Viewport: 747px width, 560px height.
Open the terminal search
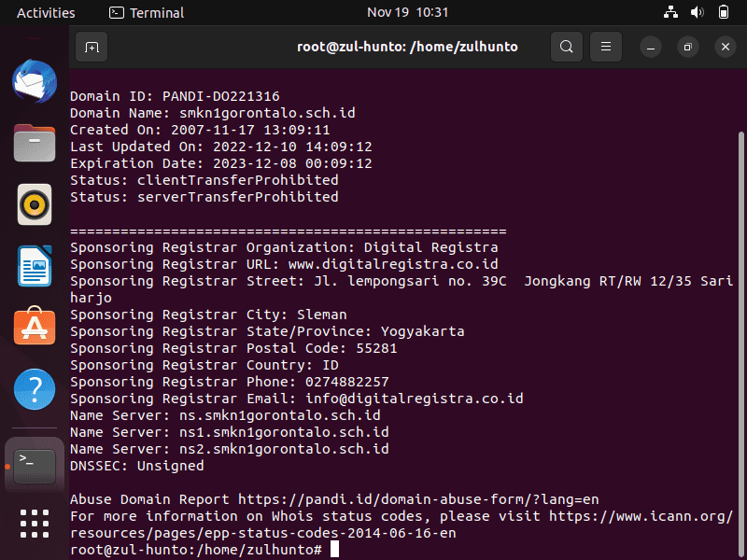point(567,47)
